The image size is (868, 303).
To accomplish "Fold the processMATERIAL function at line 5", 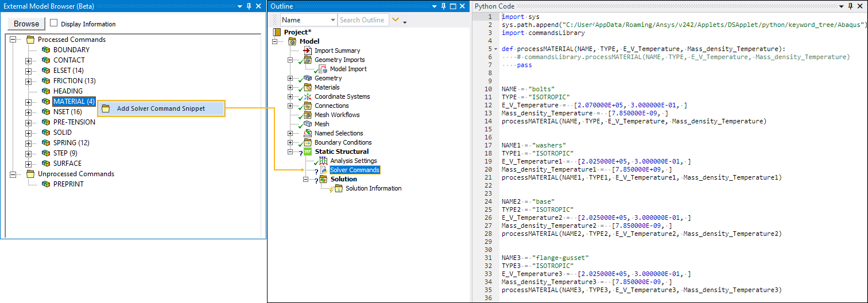I will click(495, 49).
